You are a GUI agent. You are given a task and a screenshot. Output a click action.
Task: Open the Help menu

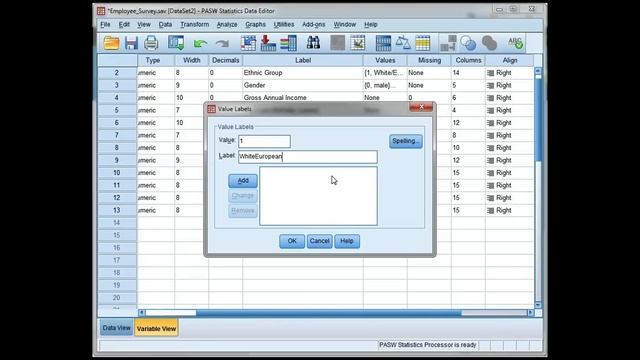pos(371,24)
